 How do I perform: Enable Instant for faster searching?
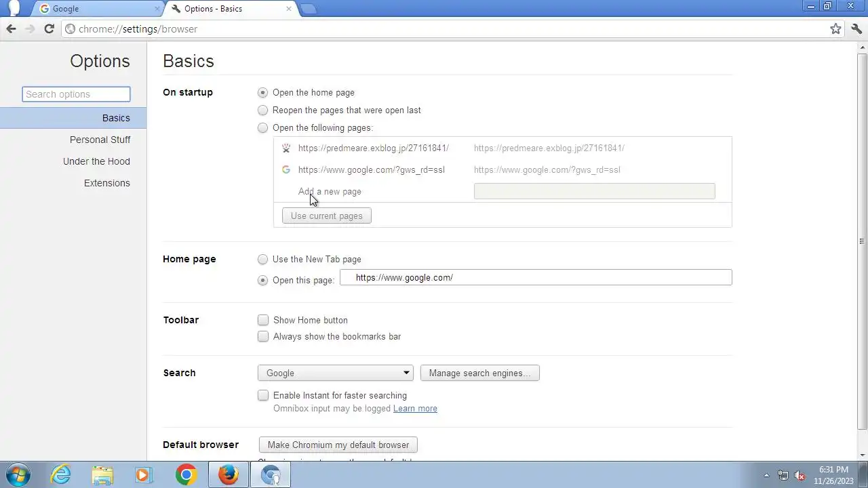pyautogui.click(x=263, y=395)
